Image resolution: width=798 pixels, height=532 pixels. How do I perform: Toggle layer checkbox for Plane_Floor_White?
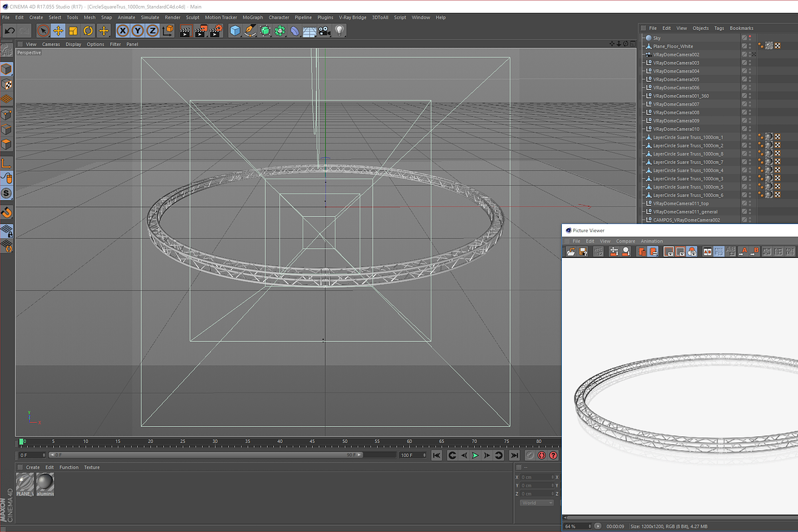tap(744, 46)
